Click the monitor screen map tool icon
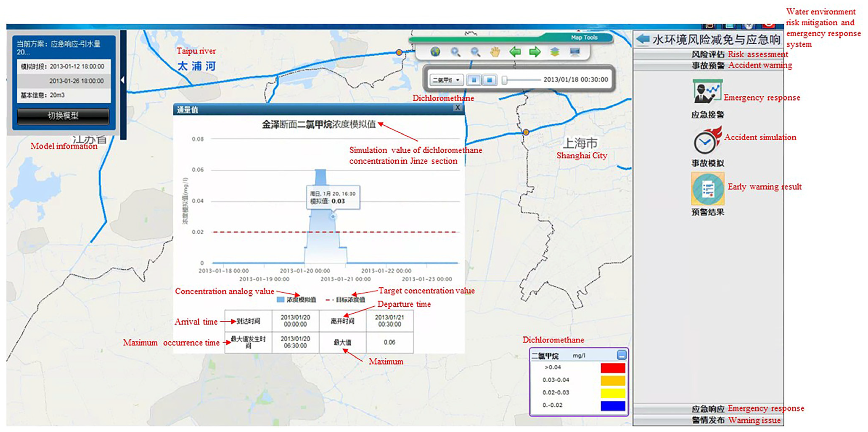The width and height of the screenshot is (868, 432). [x=575, y=52]
